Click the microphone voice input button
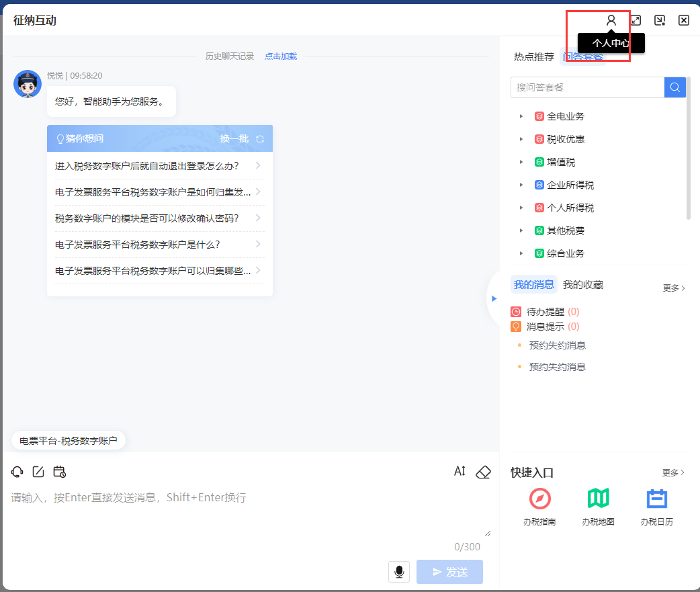Viewport: 700px width, 592px height. (x=399, y=571)
